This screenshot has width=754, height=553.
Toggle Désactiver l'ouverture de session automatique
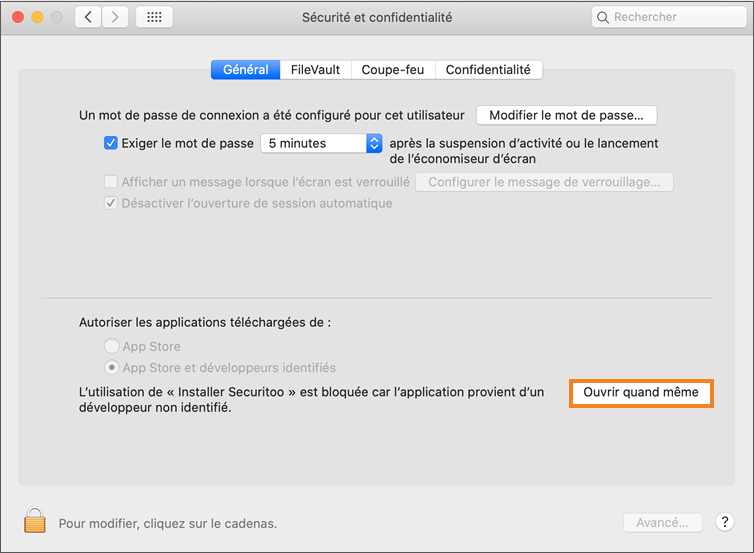click(111, 203)
